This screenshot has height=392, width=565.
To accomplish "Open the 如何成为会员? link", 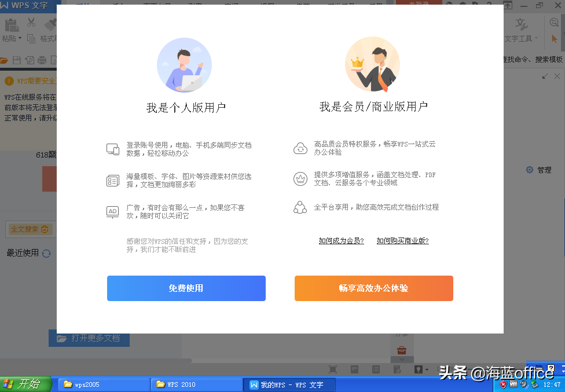I will [x=341, y=241].
